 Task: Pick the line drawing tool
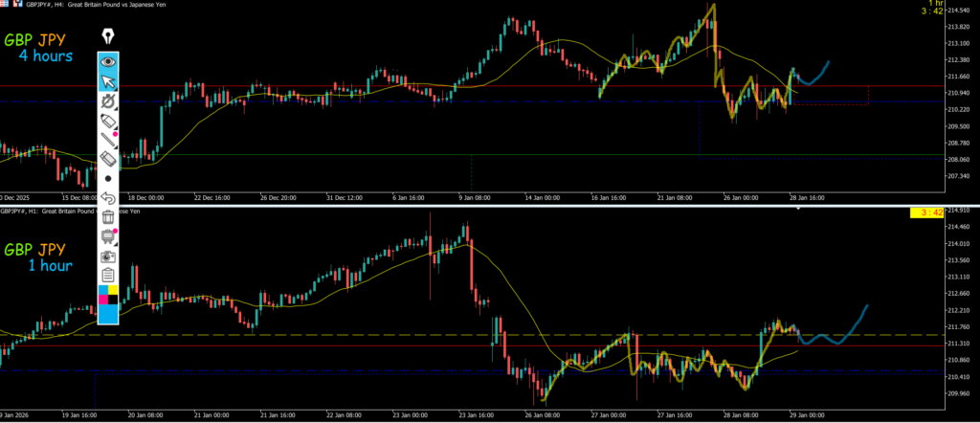point(108,140)
